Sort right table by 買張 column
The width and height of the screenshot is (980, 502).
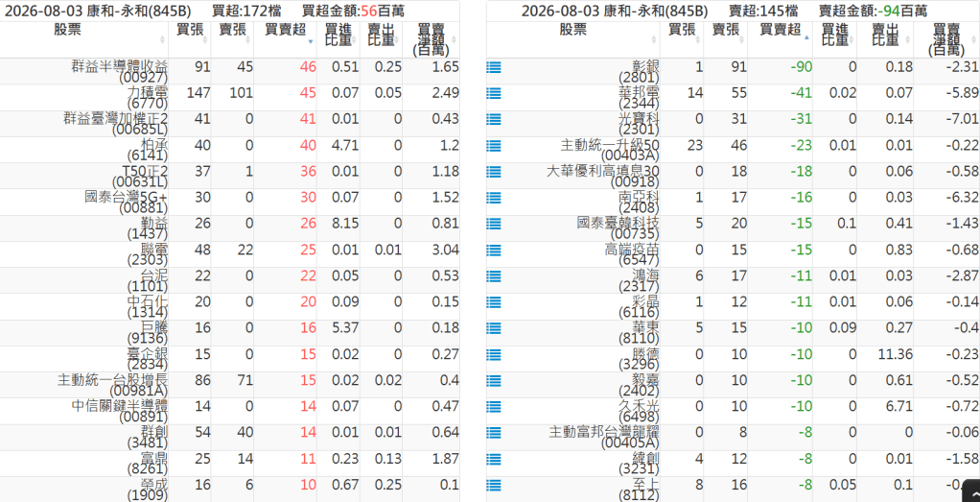click(x=682, y=40)
